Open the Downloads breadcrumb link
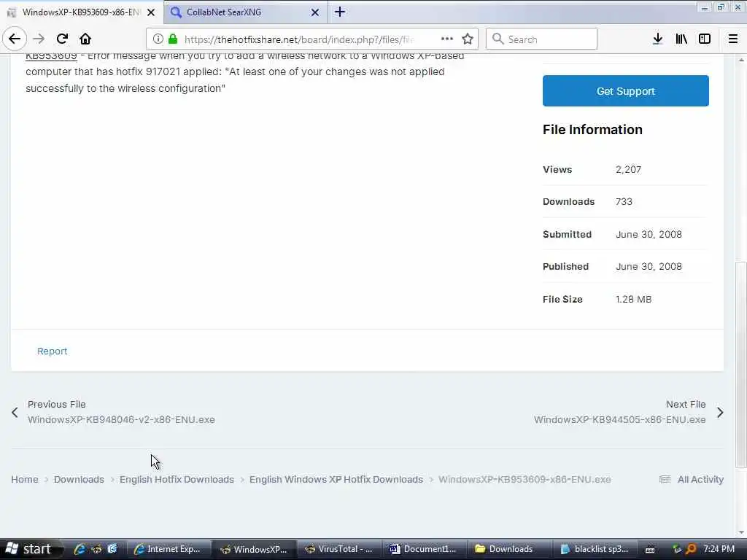Viewport: 747px width, 560px height. [x=79, y=480]
